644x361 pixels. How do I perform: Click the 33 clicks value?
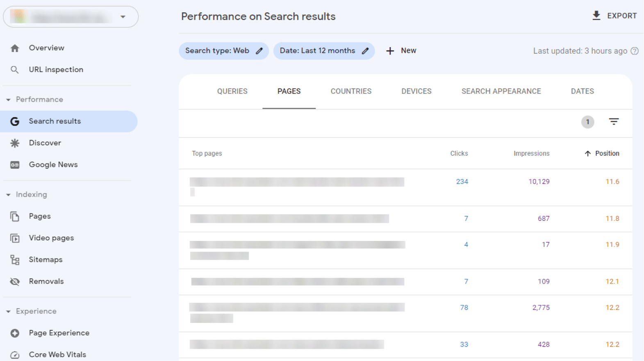(464, 345)
